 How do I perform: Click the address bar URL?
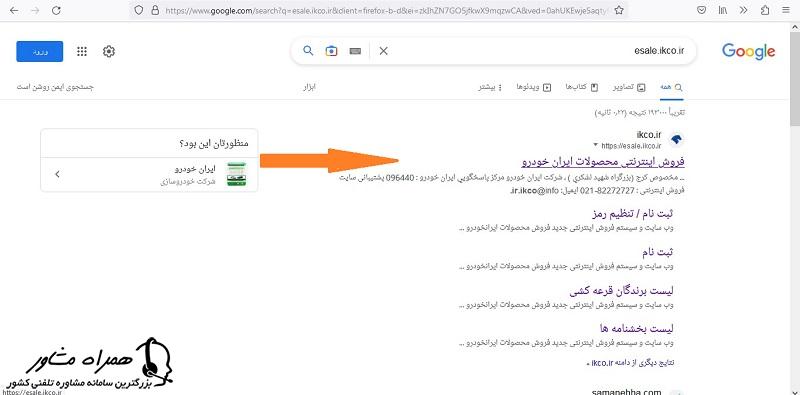pos(386,10)
